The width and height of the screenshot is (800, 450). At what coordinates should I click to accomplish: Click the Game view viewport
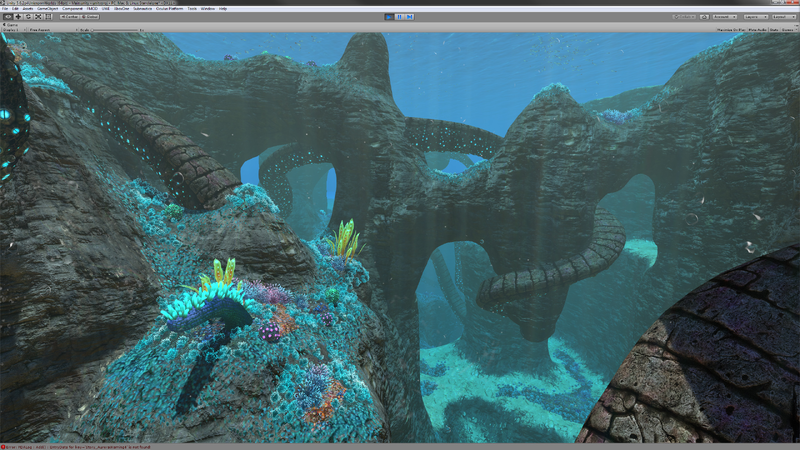click(x=400, y=238)
